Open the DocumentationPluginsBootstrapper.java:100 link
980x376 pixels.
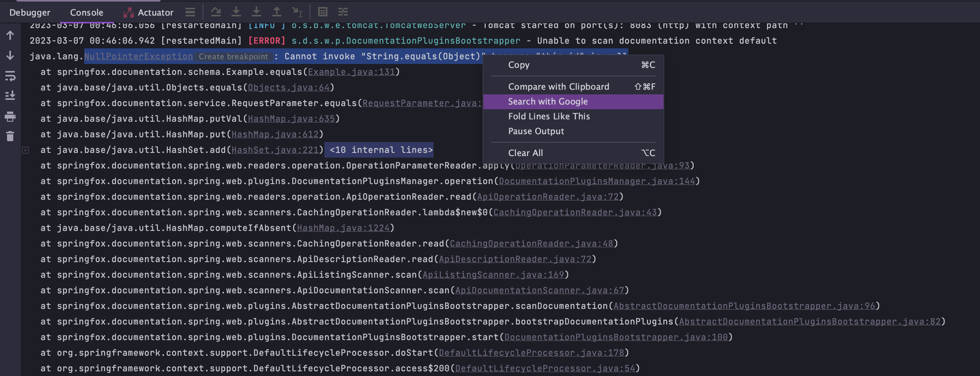tap(616, 337)
